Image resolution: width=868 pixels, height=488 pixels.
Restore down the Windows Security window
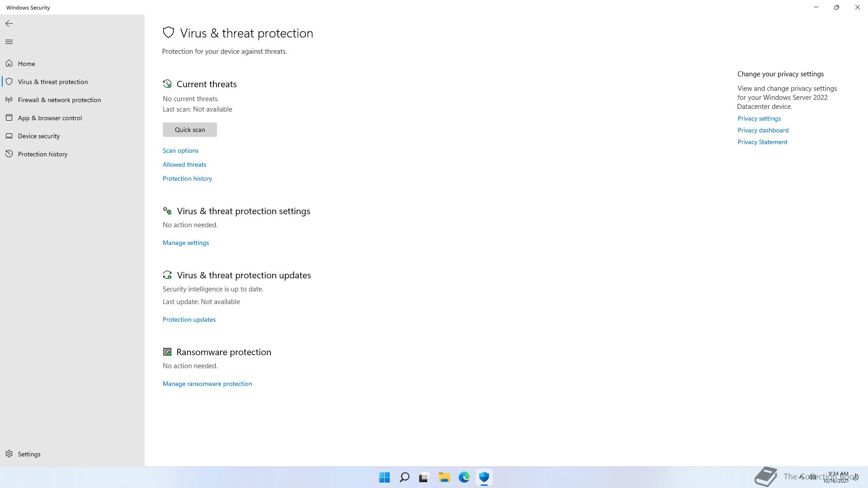837,7
